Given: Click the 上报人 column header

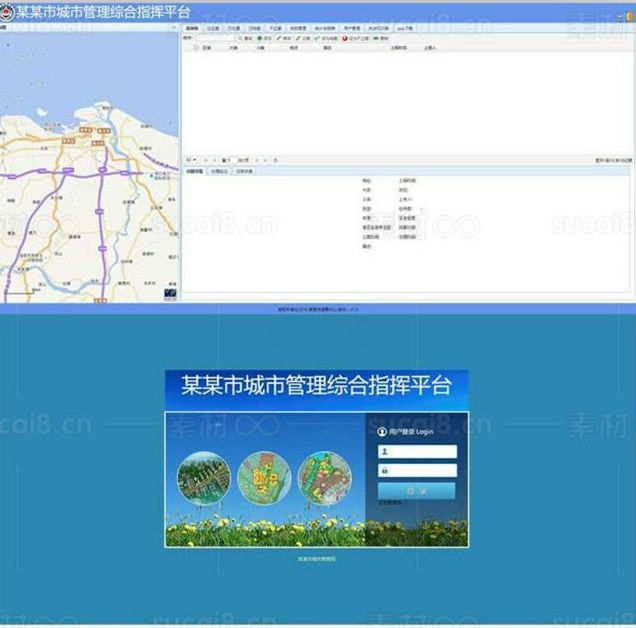Looking at the screenshot, I should pyautogui.click(x=430, y=48).
